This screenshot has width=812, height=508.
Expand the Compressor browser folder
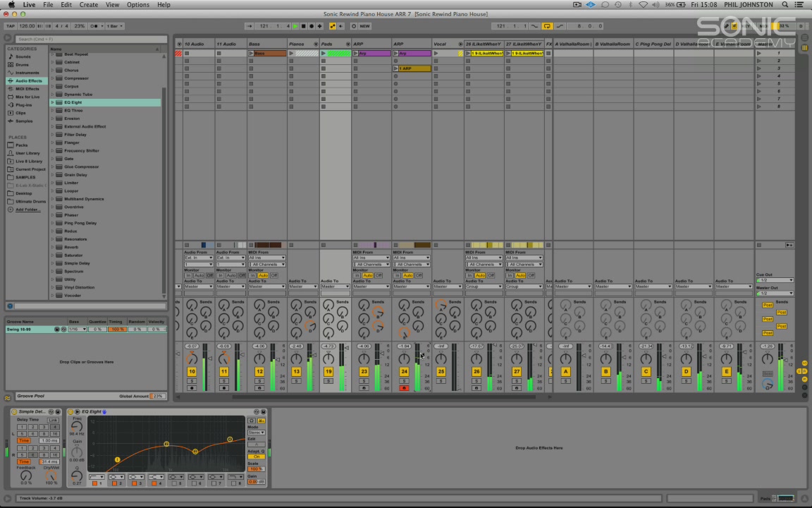click(52, 78)
